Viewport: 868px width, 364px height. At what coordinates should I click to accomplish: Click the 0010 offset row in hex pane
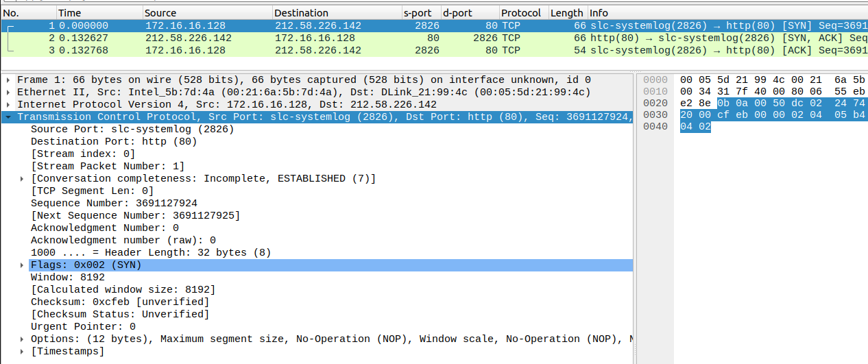[x=656, y=92]
